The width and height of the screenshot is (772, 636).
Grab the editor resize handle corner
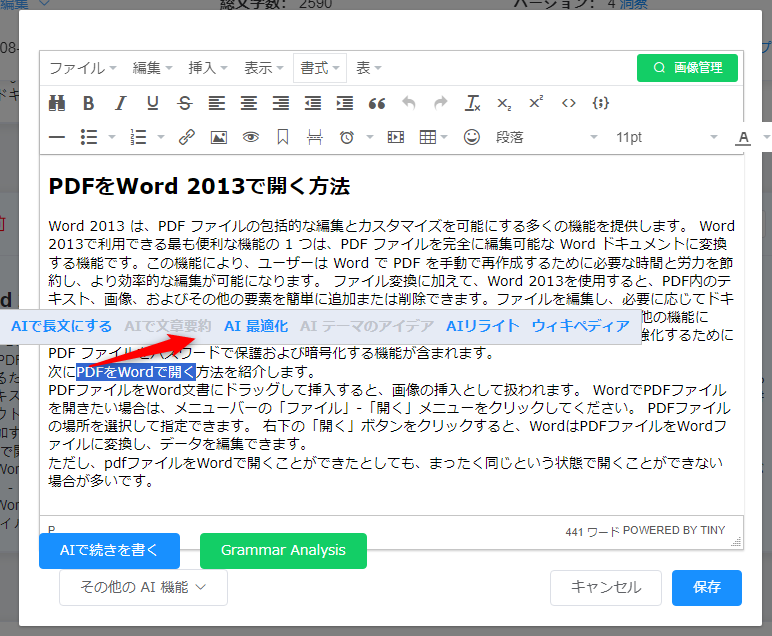pyautogui.click(x=736, y=542)
